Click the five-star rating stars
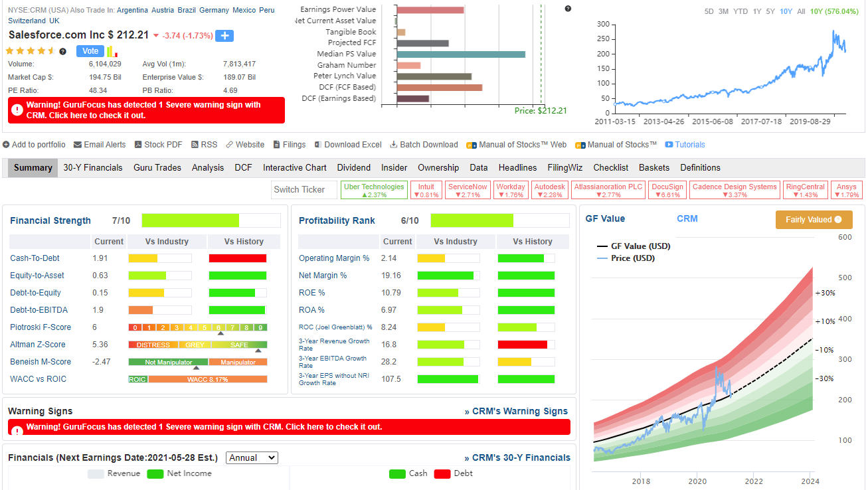Viewport: 868px width, 490px height. 31,51
